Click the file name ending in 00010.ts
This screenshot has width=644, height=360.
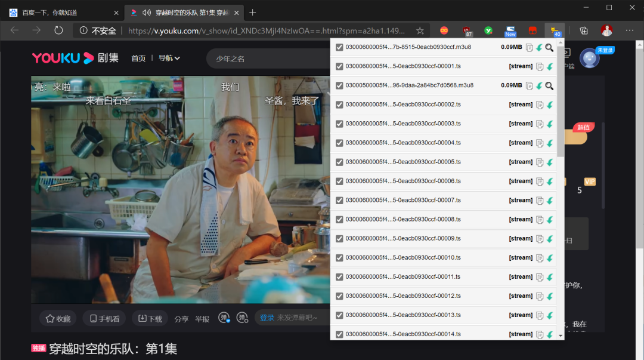(x=403, y=257)
